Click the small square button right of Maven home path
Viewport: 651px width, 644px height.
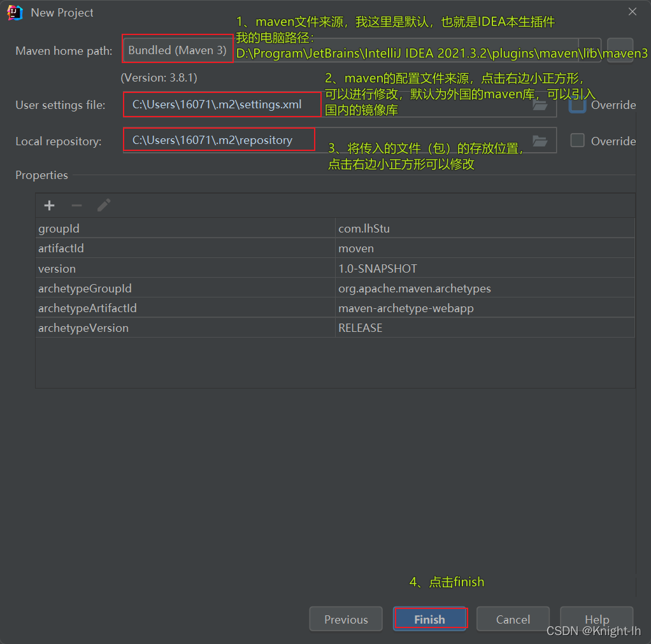point(620,50)
